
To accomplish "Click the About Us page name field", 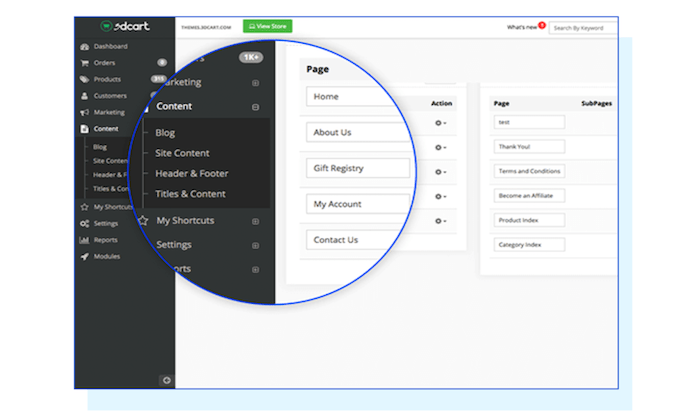I will tap(358, 133).
